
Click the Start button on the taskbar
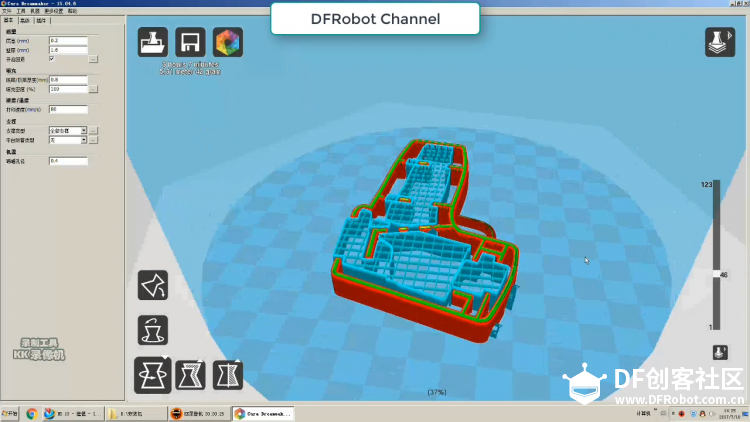(x=10, y=414)
